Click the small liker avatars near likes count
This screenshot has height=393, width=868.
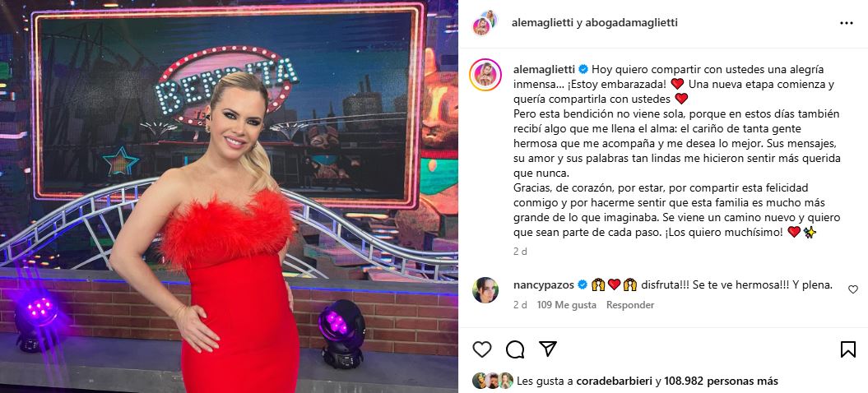coord(493,381)
